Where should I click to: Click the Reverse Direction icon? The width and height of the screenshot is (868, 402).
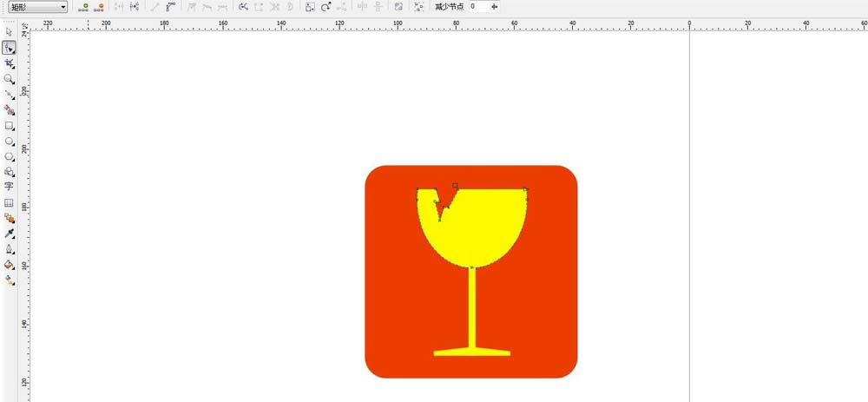[x=243, y=7]
